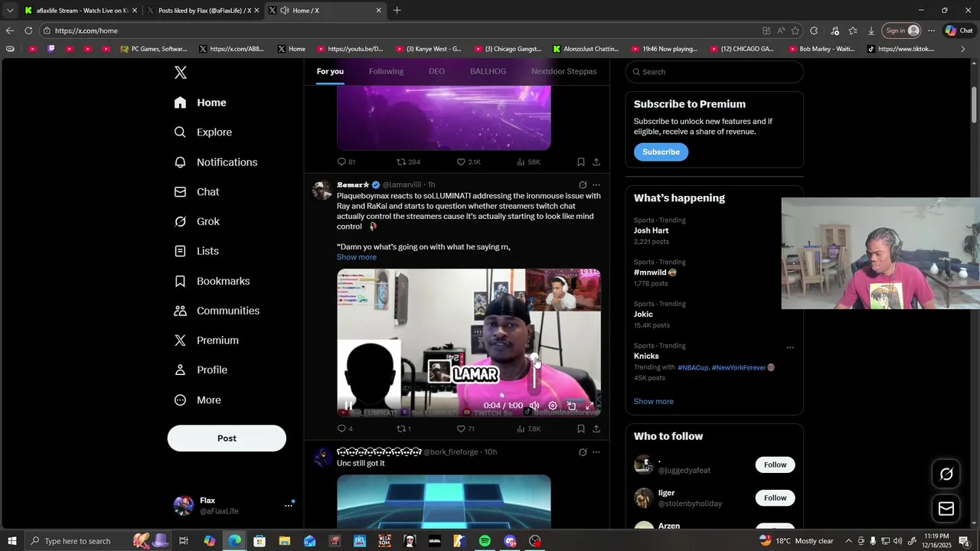Open the more options on lamarviiii post
Screen dimensions: 980x551
[x=596, y=185]
